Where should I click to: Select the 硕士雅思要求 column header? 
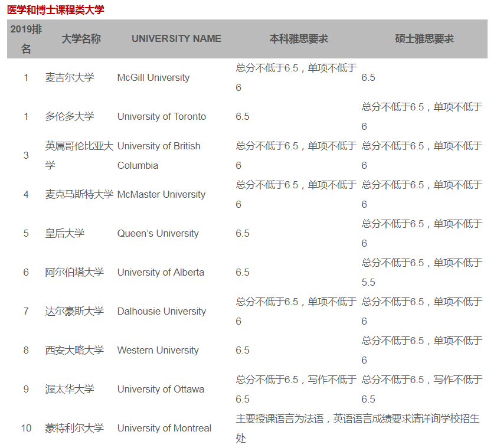[424, 39]
